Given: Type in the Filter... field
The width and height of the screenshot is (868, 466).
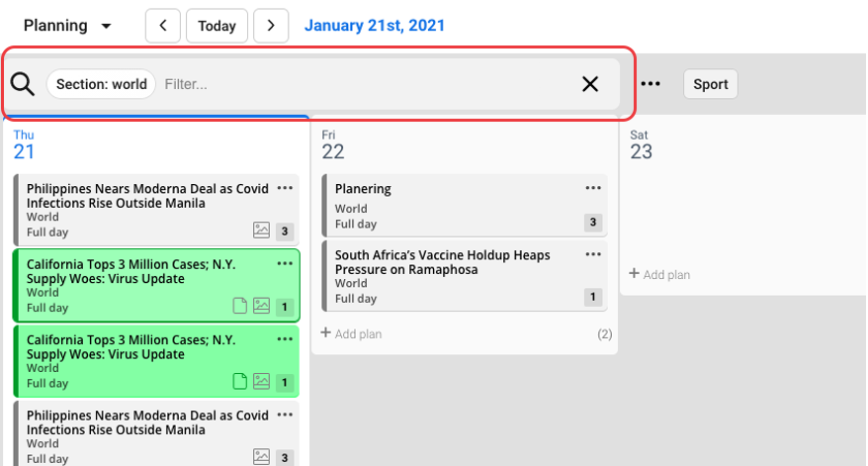Looking at the screenshot, I should point(366,84).
